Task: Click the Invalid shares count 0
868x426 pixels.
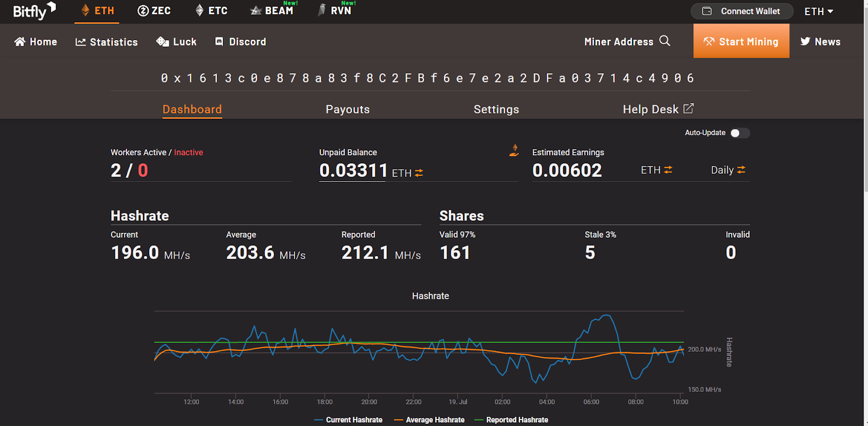Action: (x=731, y=253)
